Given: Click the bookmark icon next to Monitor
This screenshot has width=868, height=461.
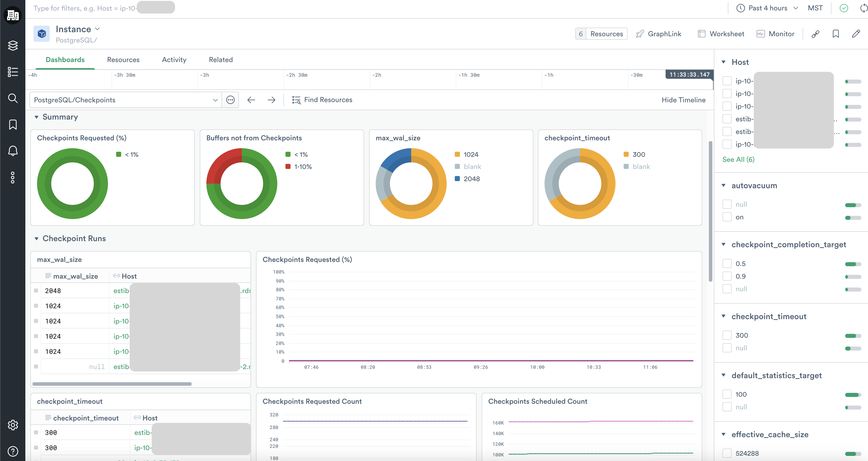Looking at the screenshot, I should coord(836,34).
